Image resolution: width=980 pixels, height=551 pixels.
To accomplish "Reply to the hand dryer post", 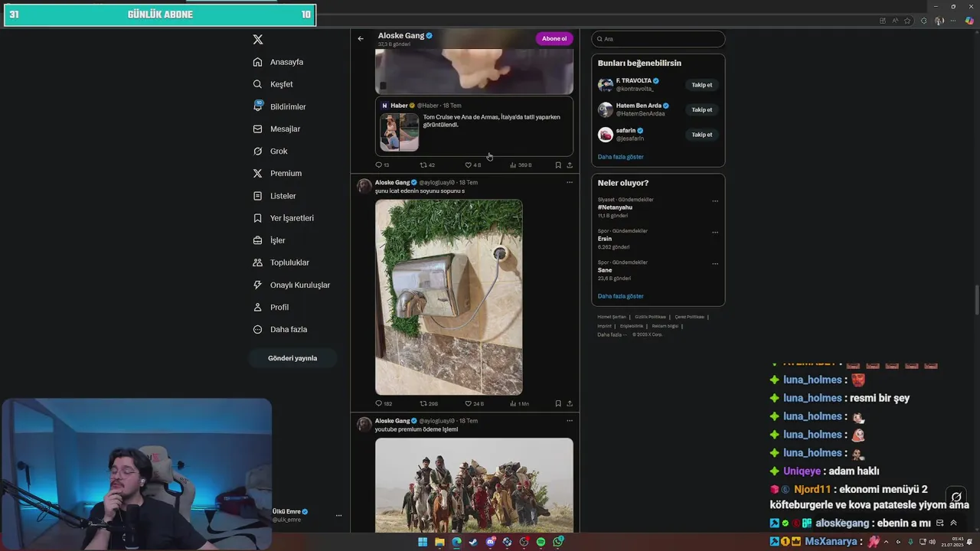I will pos(384,403).
